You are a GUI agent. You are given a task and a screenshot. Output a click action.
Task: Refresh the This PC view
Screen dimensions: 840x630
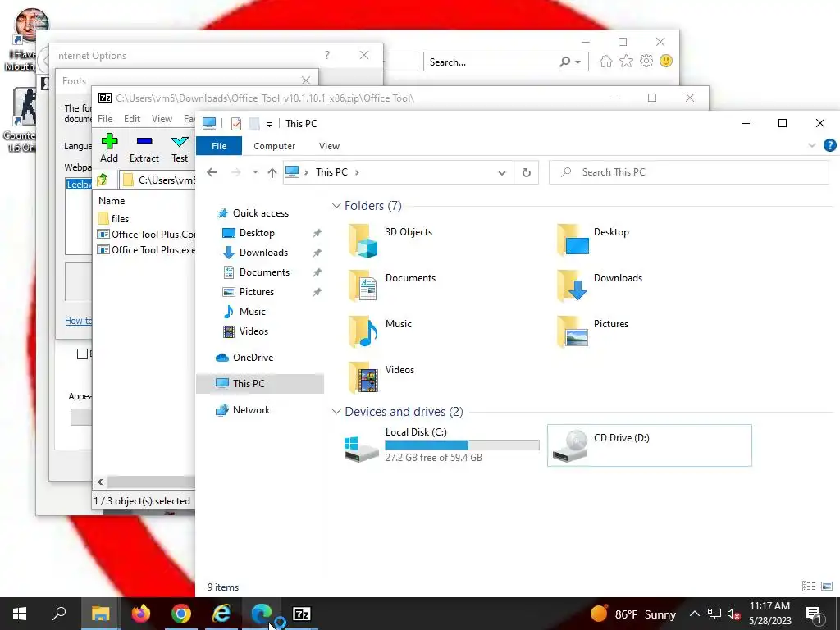coord(527,172)
